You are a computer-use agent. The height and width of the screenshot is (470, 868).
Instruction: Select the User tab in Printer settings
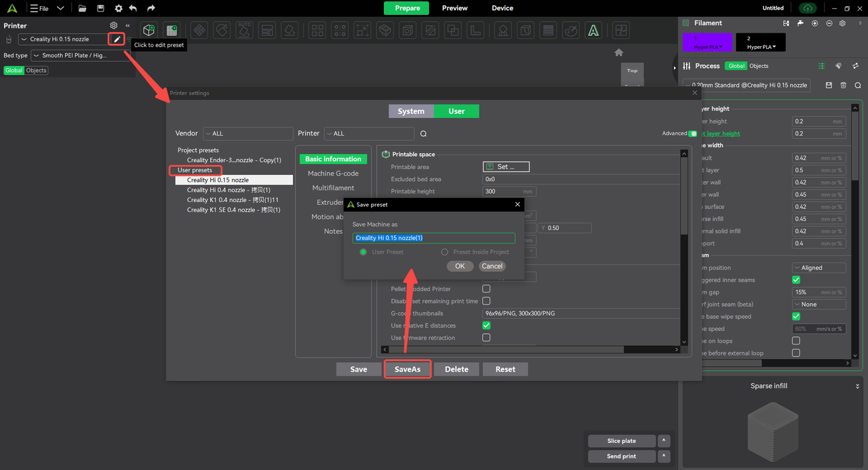coord(456,111)
